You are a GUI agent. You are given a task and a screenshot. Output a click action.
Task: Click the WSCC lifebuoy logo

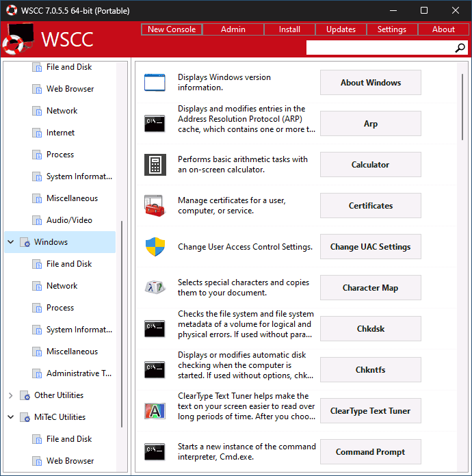(18, 40)
